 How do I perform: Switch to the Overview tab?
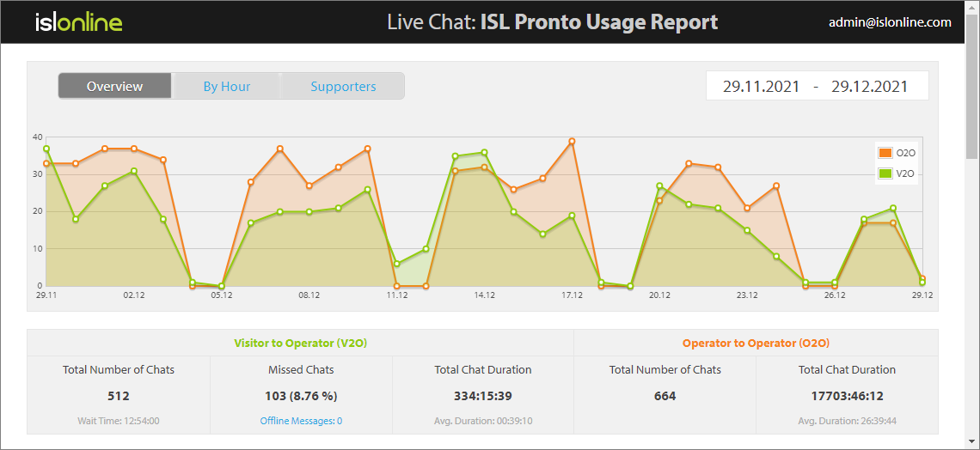(115, 86)
